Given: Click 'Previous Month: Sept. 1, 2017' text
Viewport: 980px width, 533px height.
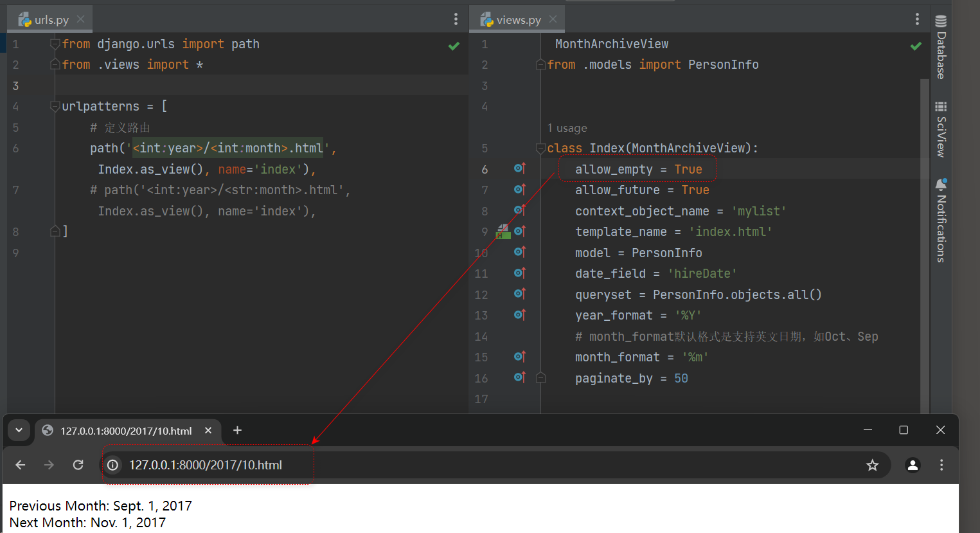Looking at the screenshot, I should point(101,506).
